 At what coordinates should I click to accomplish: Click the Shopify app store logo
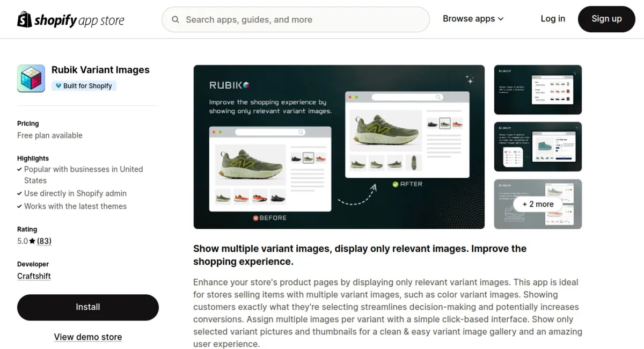point(71,19)
